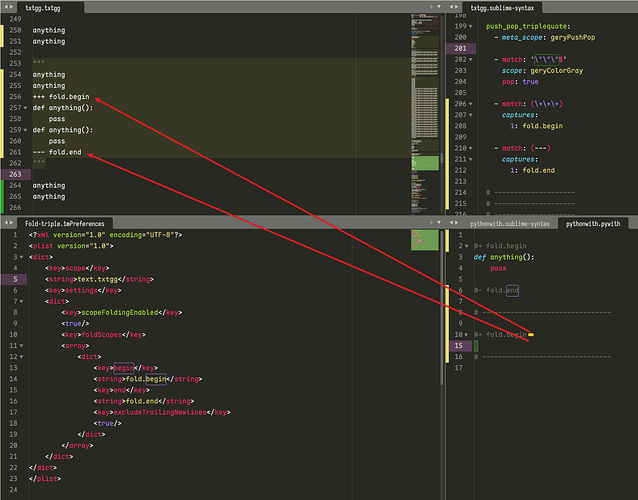Click line number 263 in txtgg.txtgg gutter
The width and height of the screenshot is (638, 500).
tap(15, 174)
